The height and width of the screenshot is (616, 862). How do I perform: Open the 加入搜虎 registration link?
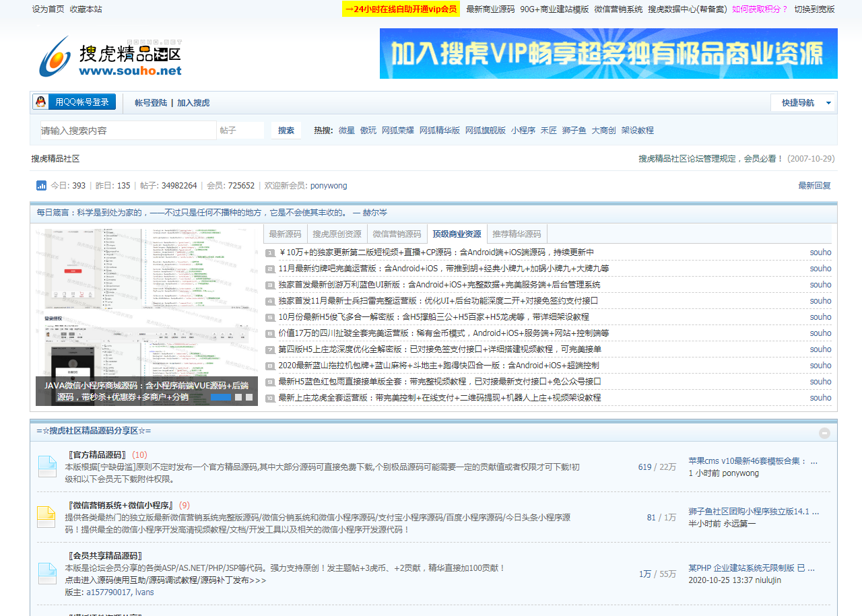193,103
